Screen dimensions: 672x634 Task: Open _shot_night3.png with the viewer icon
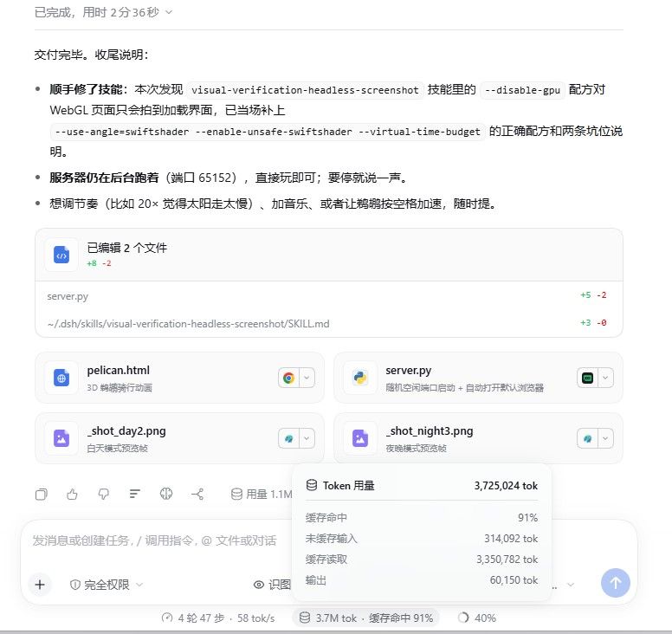coord(588,438)
